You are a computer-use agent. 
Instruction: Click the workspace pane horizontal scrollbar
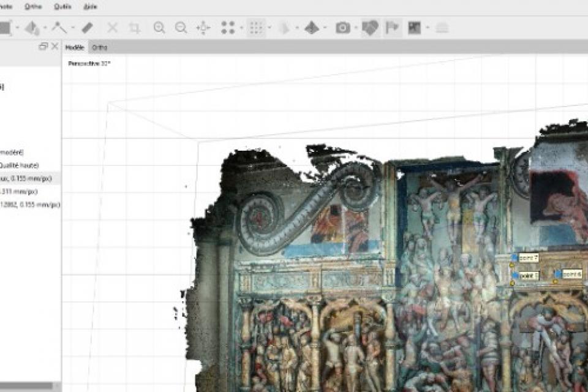[26, 386]
